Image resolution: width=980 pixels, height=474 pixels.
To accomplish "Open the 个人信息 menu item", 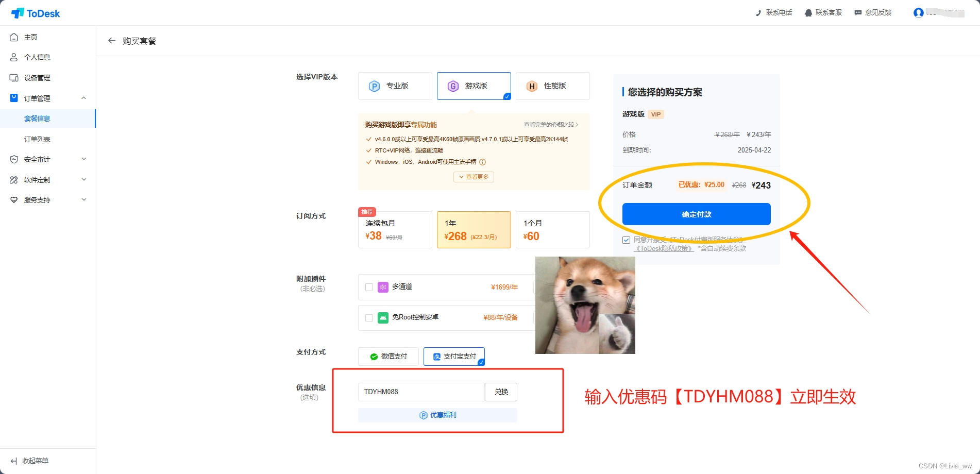I will (x=48, y=57).
